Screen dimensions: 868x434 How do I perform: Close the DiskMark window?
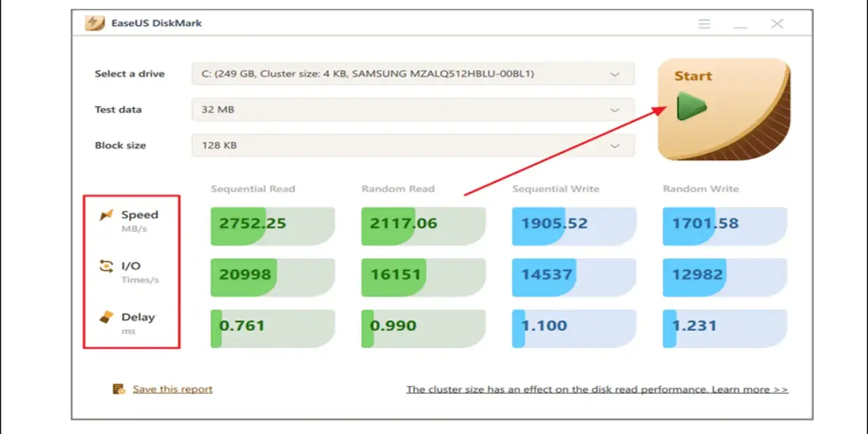(x=777, y=24)
